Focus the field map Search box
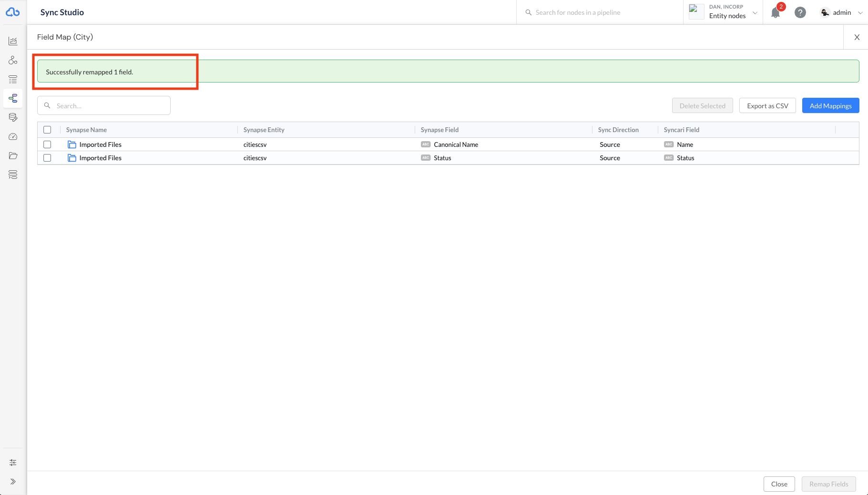 [x=110, y=106]
